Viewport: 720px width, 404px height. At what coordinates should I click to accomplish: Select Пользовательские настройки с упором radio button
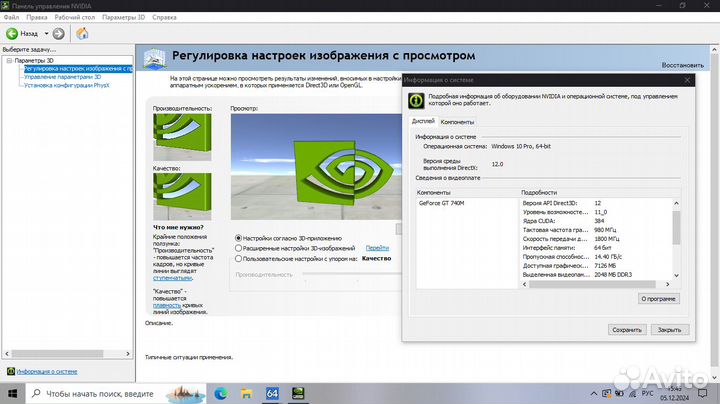coord(238,258)
